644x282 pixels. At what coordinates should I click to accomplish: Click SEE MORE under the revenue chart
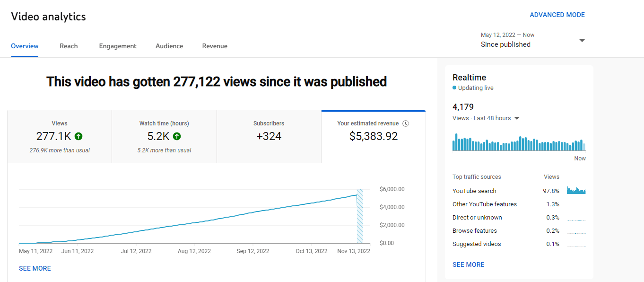tap(35, 268)
